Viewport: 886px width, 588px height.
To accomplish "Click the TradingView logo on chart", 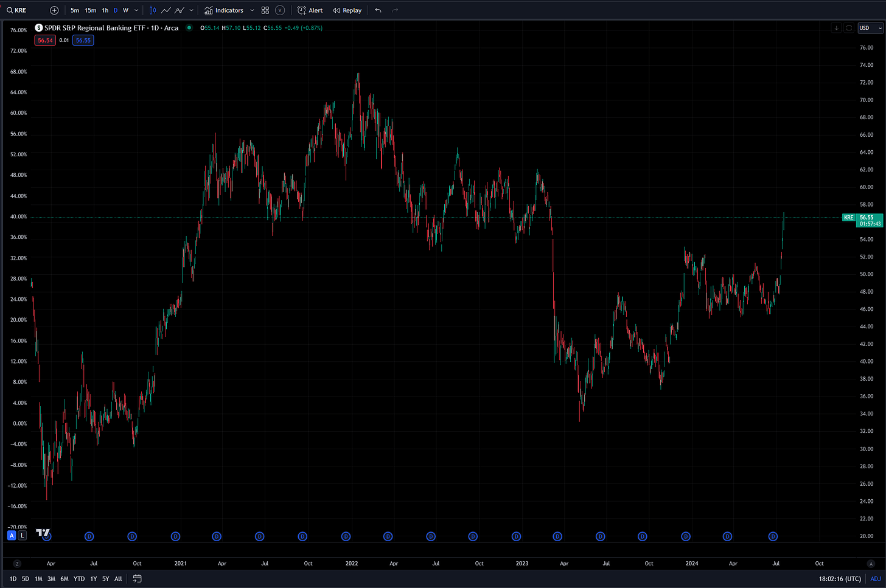I will coord(43,533).
